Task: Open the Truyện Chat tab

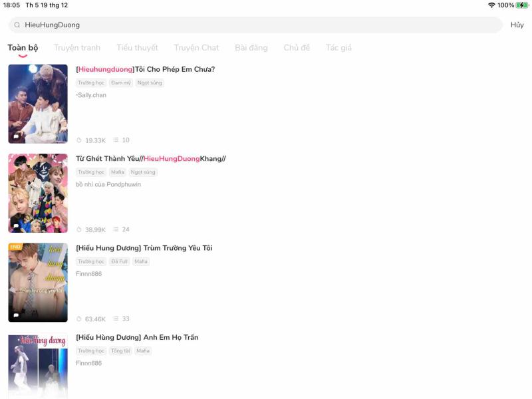Action: coord(196,48)
